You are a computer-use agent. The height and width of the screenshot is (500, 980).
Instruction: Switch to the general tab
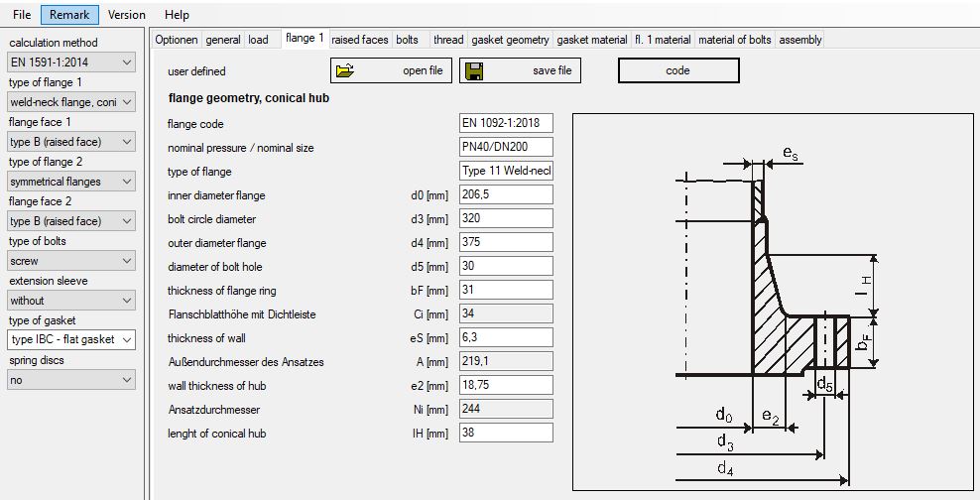pyautogui.click(x=223, y=40)
